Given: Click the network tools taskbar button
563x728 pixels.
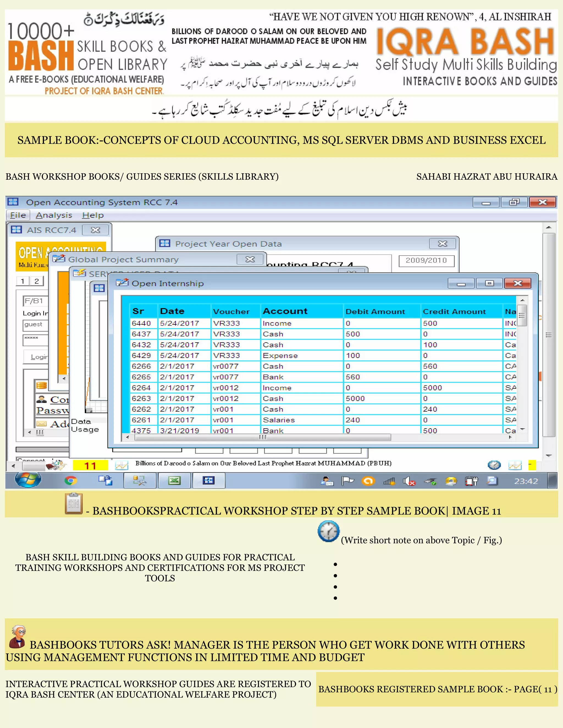Looking at the screenshot, I should (x=139, y=481).
